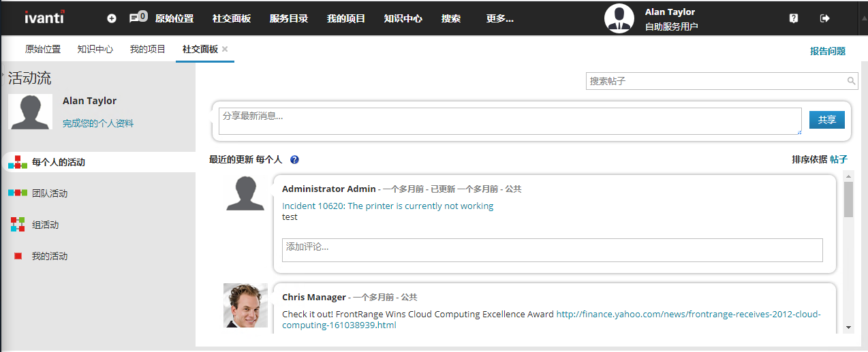Click the search magnifier icon in posts search
The image size is (868, 352).
(x=852, y=81)
